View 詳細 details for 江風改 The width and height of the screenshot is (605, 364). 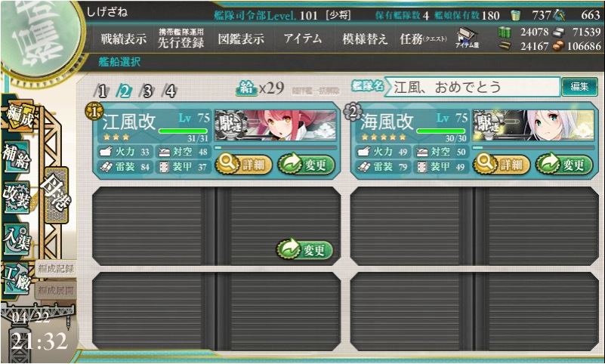point(243,165)
